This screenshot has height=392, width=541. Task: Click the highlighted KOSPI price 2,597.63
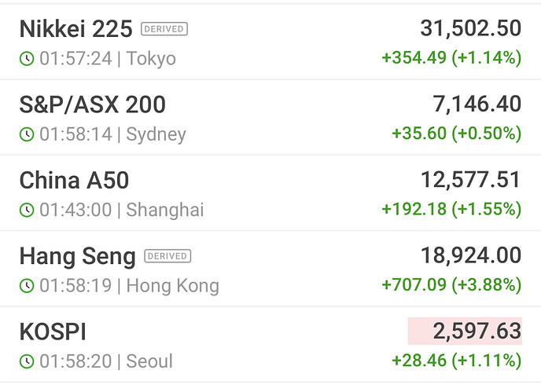[x=465, y=332]
